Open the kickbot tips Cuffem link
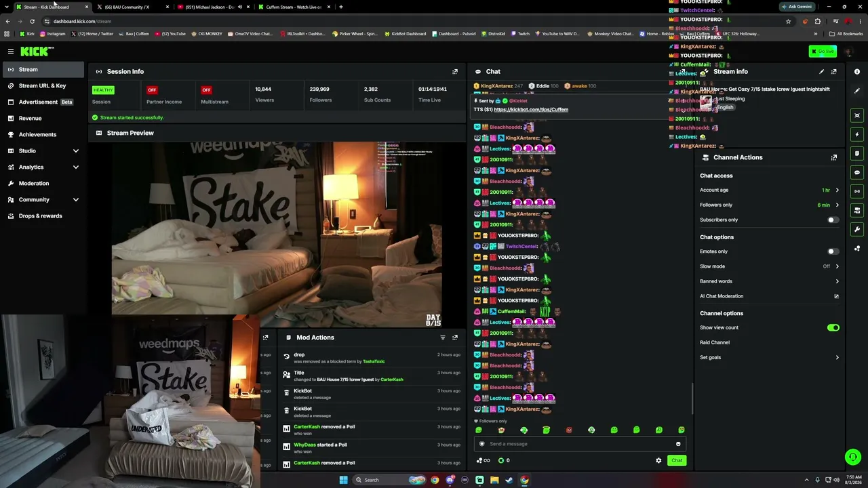Image resolution: width=868 pixels, height=488 pixels. point(531,109)
